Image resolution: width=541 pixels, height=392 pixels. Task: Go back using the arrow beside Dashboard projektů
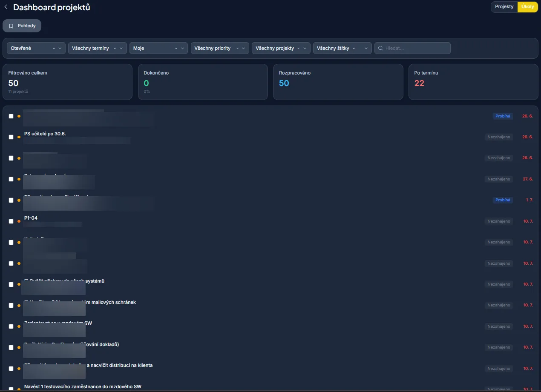point(6,7)
